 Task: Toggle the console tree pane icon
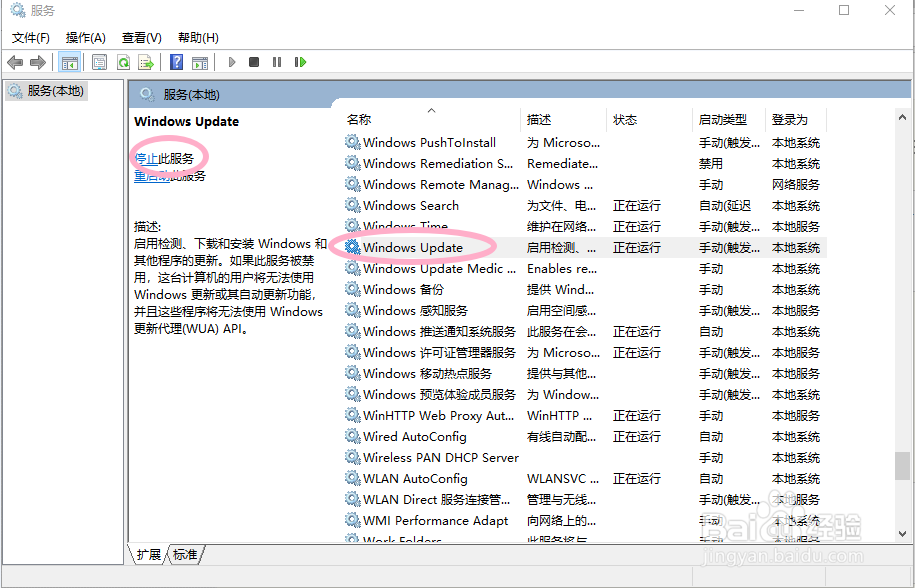coord(70,62)
